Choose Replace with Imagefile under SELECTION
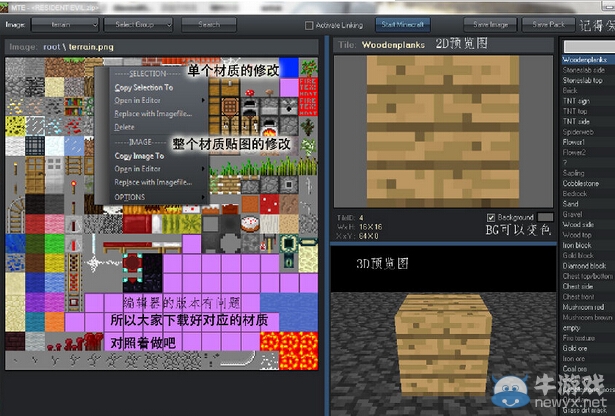This screenshot has height=416, width=615. tap(153, 114)
